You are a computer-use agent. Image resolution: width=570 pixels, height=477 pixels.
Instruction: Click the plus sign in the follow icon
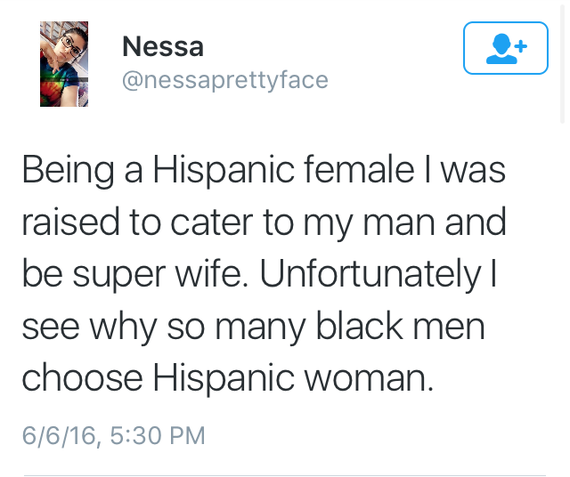tap(521, 46)
